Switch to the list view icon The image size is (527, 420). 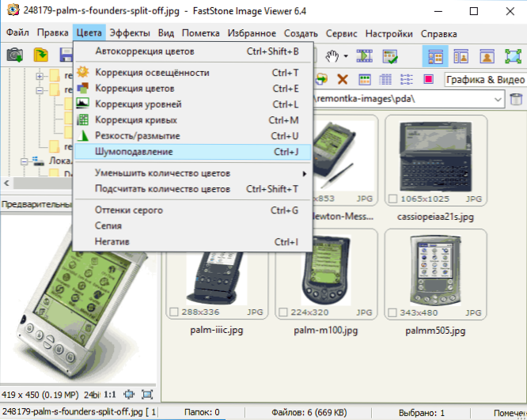coord(407,80)
